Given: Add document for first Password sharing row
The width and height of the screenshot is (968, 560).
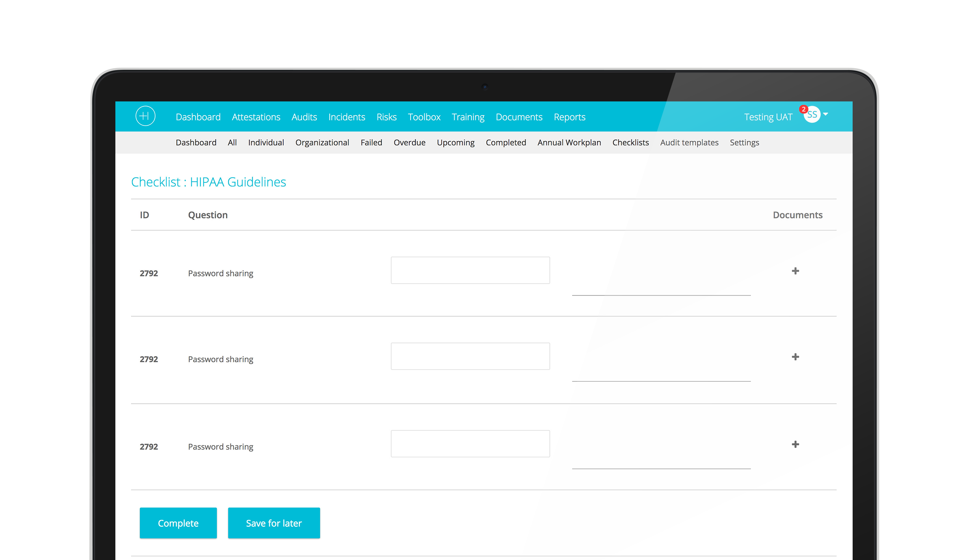Looking at the screenshot, I should click(x=795, y=271).
